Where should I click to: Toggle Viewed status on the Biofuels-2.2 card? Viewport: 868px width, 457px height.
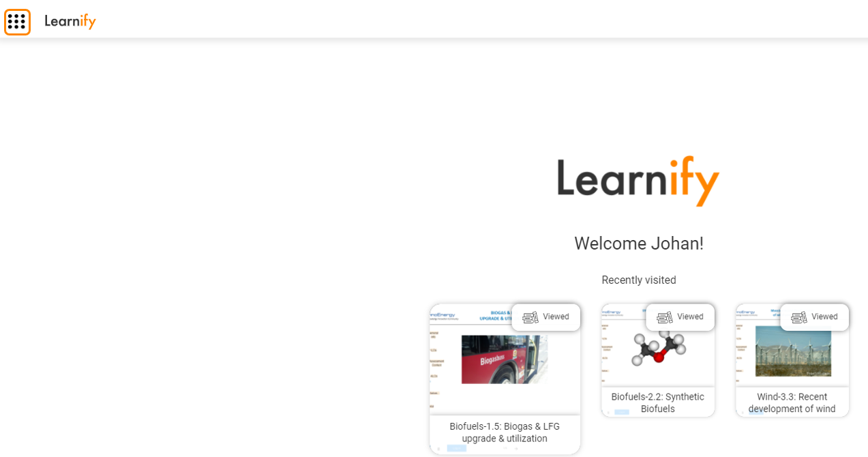tap(680, 316)
